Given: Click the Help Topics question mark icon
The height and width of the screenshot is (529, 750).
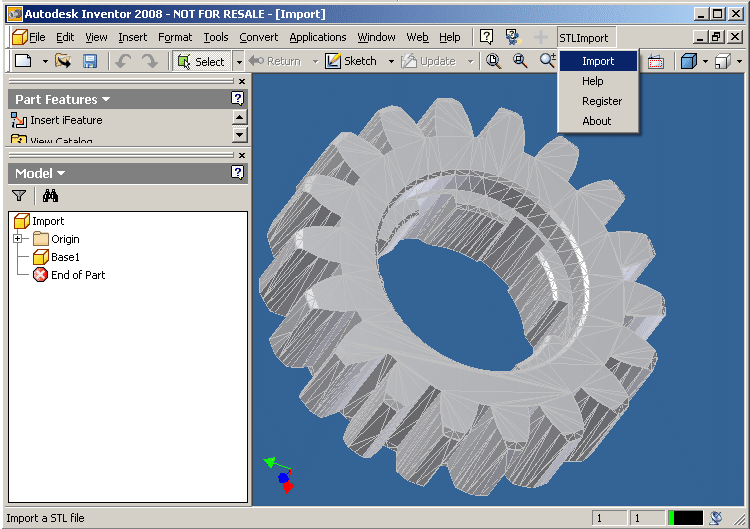Looking at the screenshot, I should point(486,37).
